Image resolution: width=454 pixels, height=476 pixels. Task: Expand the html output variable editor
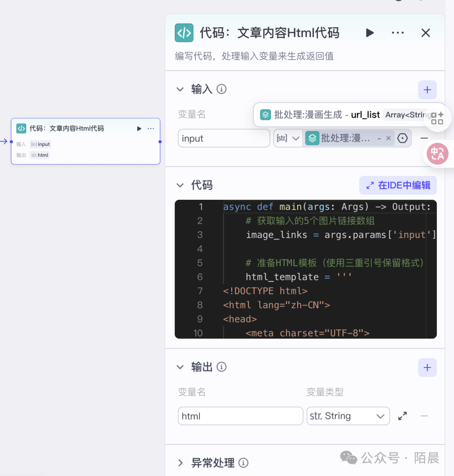point(402,416)
